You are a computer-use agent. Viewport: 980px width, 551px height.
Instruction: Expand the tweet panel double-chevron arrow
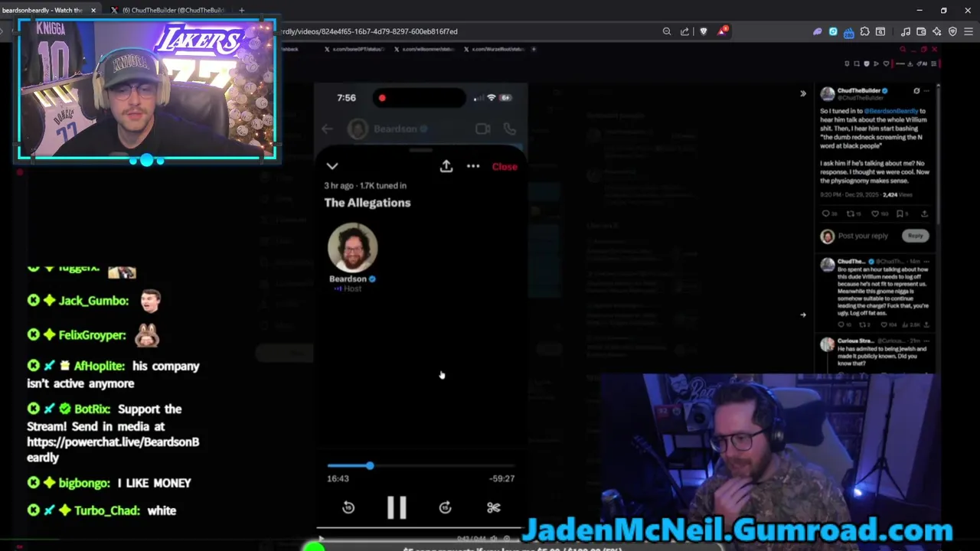pos(803,93)
